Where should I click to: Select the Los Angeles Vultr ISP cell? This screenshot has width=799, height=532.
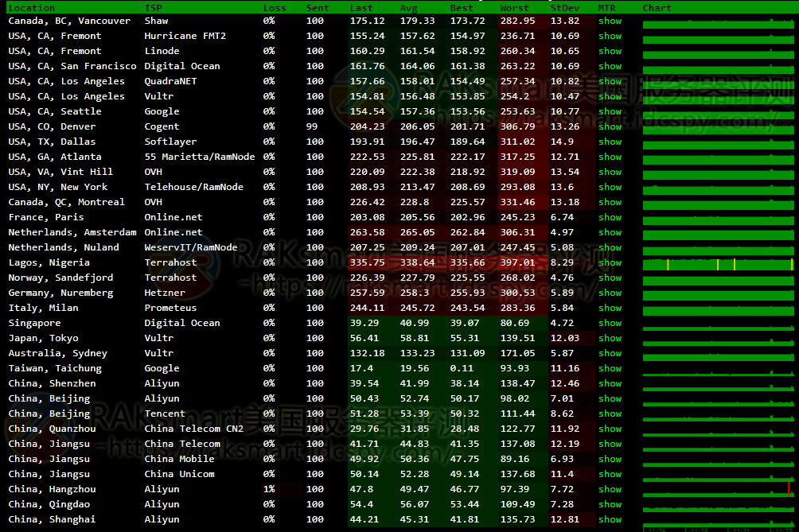tap(159, 96)
